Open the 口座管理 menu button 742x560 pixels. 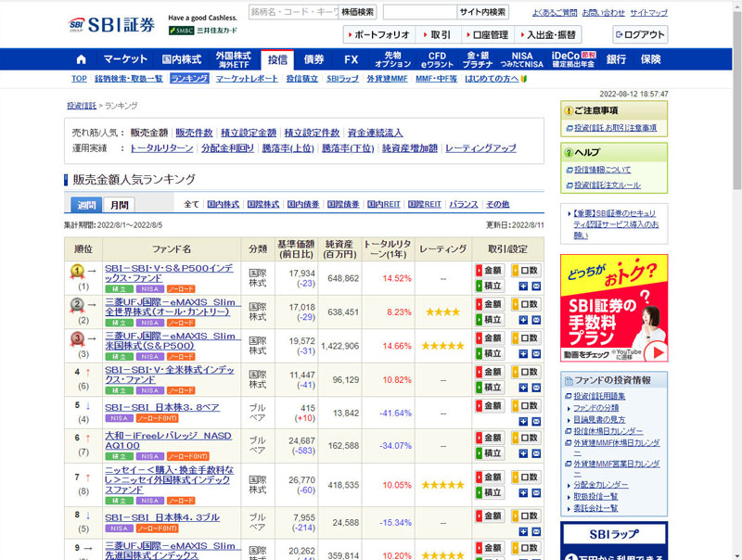(x=485, y=35)
